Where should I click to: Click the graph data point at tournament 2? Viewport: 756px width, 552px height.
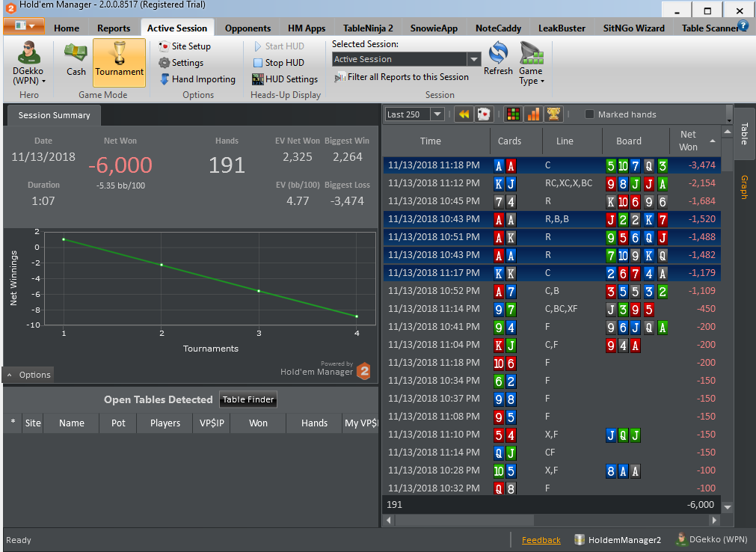(x=162, y=265)
